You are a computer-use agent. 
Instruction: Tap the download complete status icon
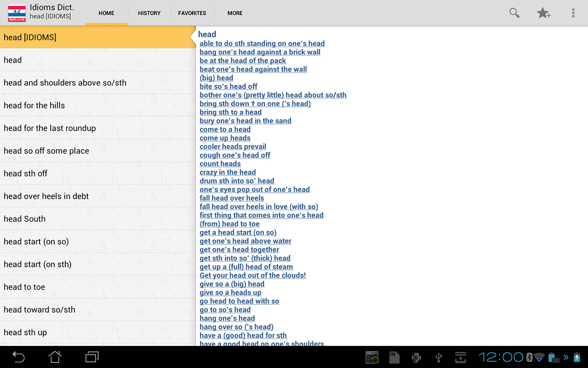click(461, 357)
